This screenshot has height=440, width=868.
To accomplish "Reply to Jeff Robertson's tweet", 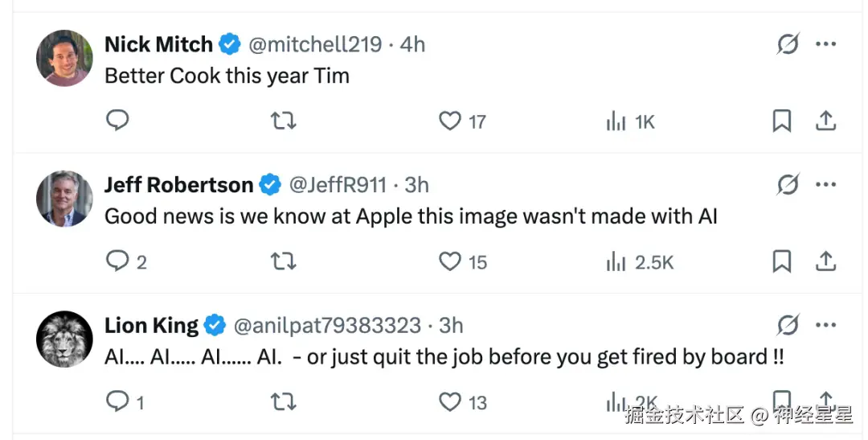I will 117,261.
